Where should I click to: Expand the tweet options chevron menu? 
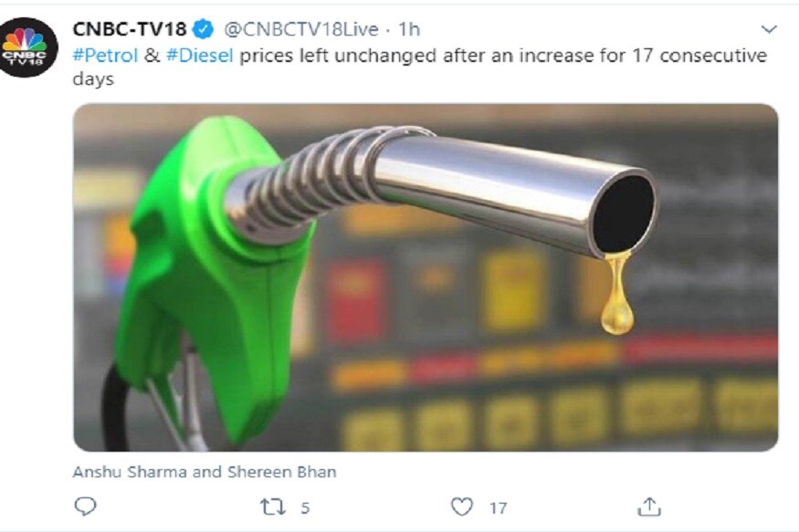[x=769, y=29]
